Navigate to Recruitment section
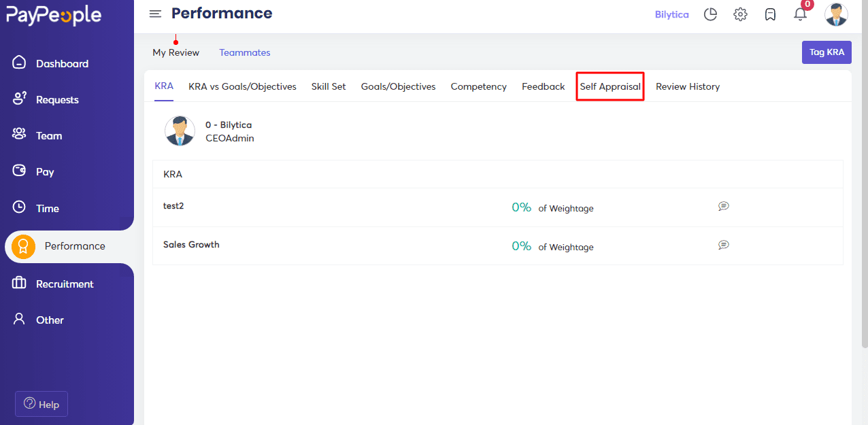Image resolution: width=868 pixels, height=425 pixels. [x=65, y=284]
